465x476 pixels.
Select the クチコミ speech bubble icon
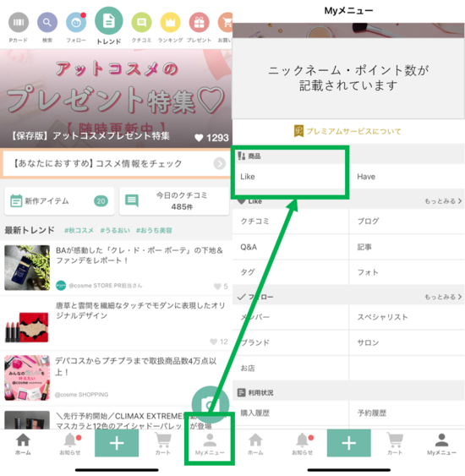(x=141, y=23)
